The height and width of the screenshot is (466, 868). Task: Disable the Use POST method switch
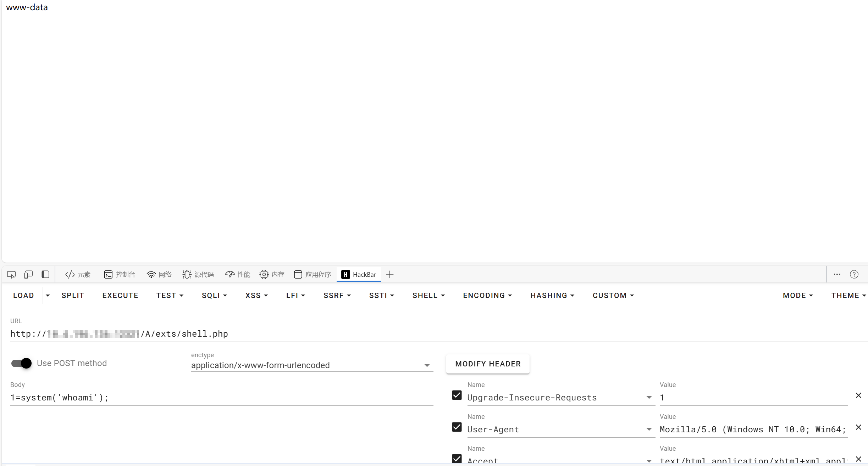click(x=21, y=363)
